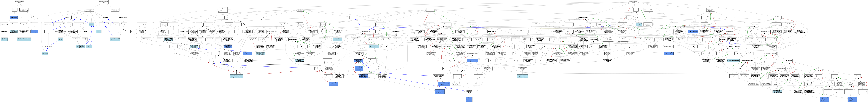The image size is (868, 102).
Task: Click the 'kinase binding' node
Action: pos(4,32)
